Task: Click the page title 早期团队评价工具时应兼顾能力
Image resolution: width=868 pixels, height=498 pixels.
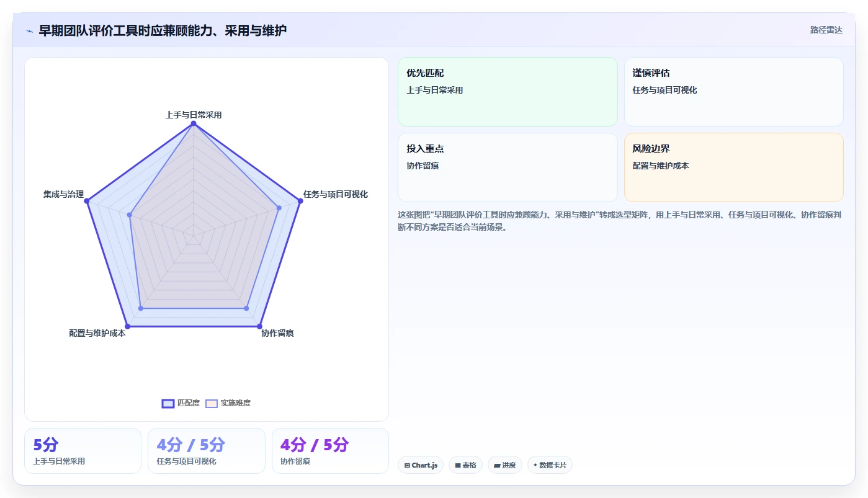Action: coord(163,30)
